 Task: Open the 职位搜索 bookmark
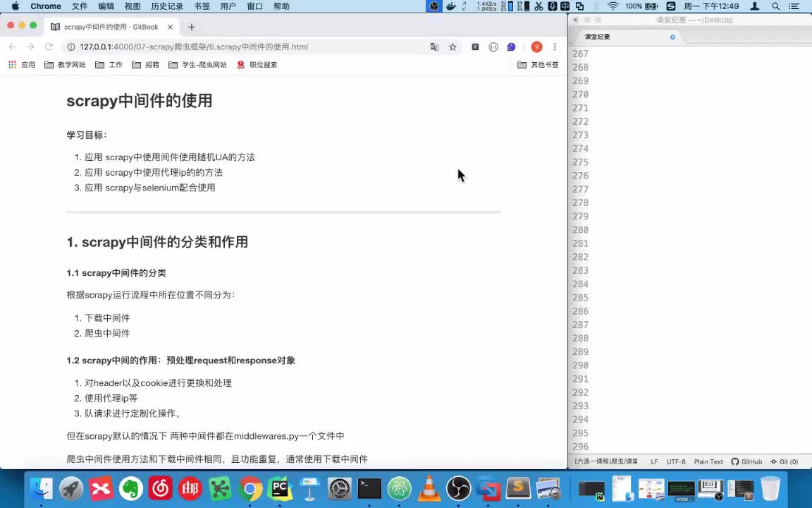click(257, 65)
